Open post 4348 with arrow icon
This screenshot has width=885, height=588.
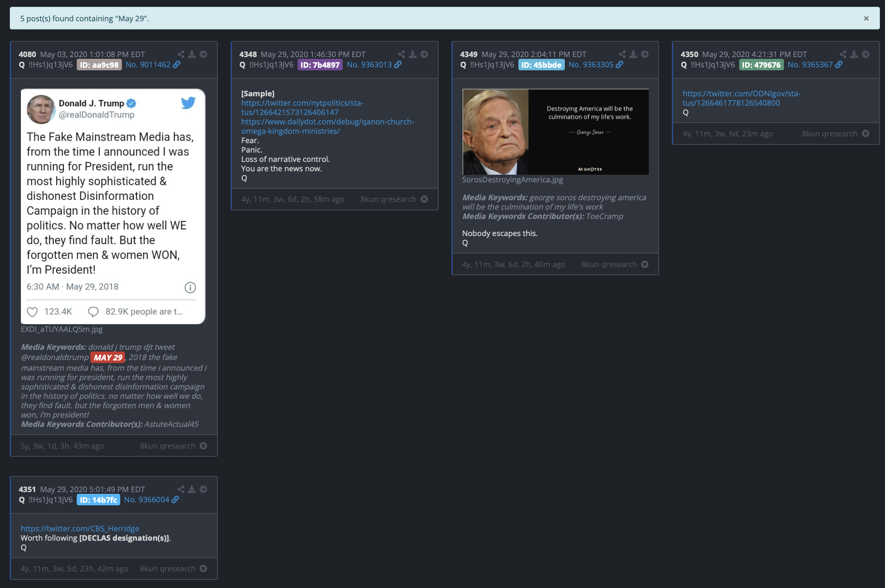(x=424, y=54)
